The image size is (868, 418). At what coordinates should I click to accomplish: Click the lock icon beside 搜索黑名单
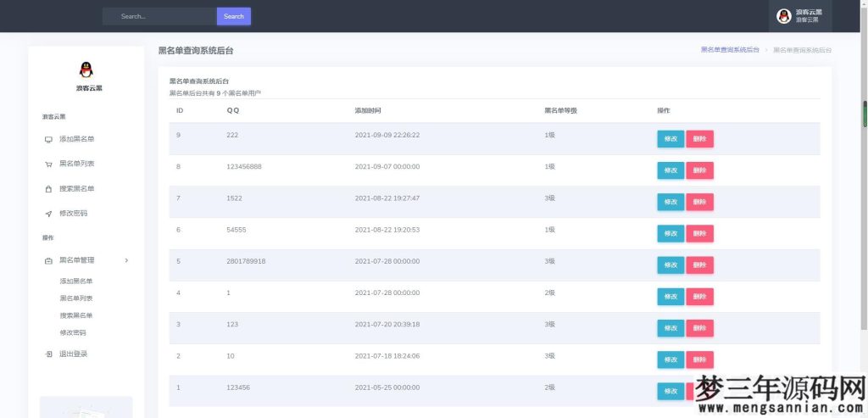(x=48, y=189)
